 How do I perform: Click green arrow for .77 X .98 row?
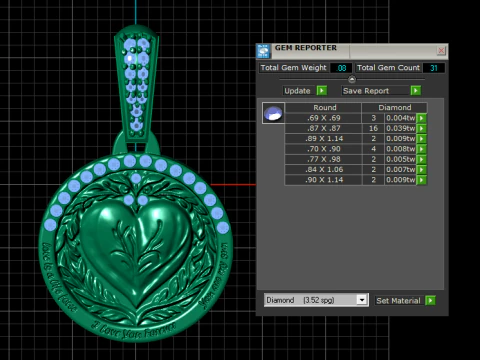(421, 159)
